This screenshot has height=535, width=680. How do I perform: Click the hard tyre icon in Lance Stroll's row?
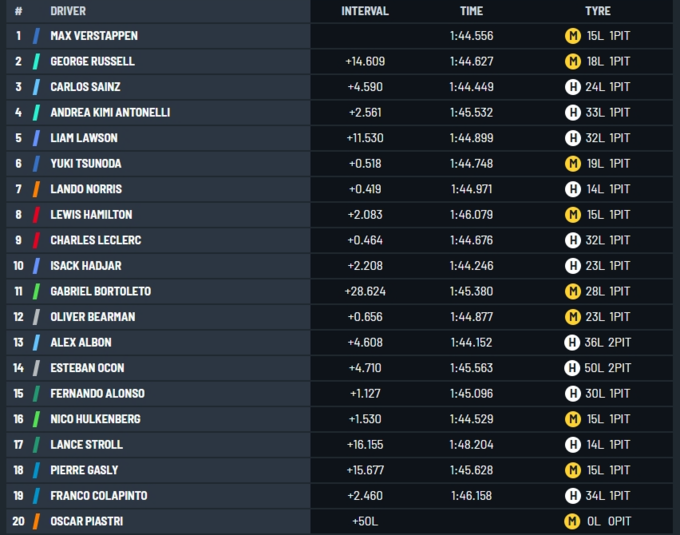(x=572, y=444)
